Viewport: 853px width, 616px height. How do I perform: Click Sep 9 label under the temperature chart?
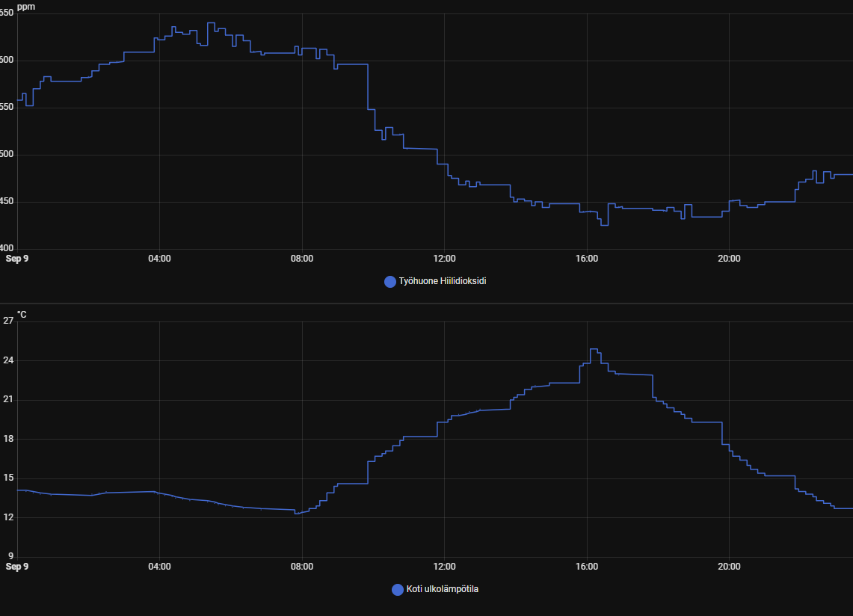click(x=17, y=567)
